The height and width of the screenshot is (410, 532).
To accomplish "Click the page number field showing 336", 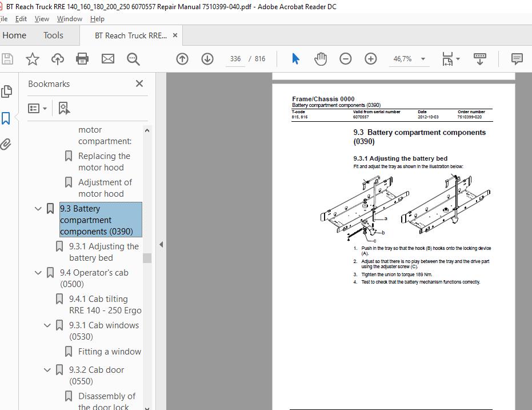I will (x=235, y=59).
